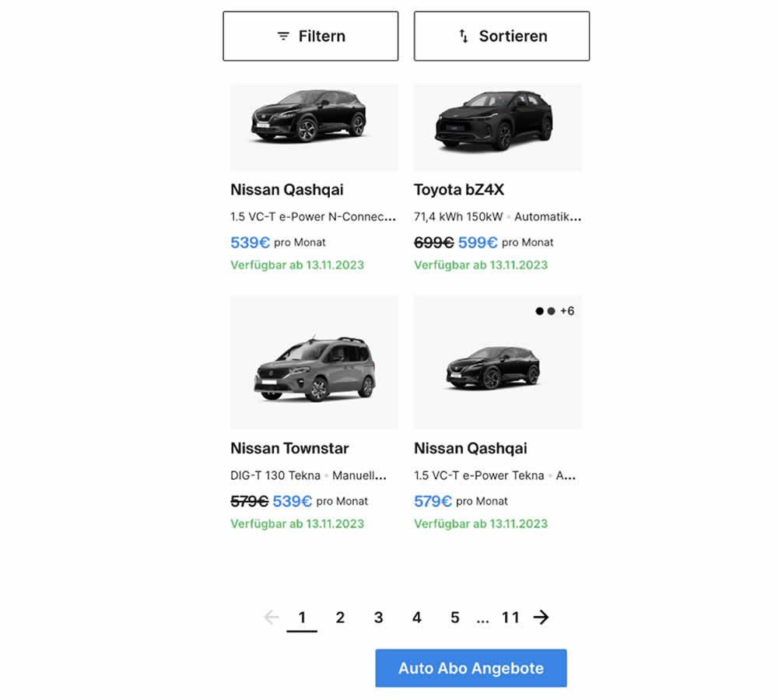
Task: Go to page 2
Action: pyautogui.click(x=340, y=618)
